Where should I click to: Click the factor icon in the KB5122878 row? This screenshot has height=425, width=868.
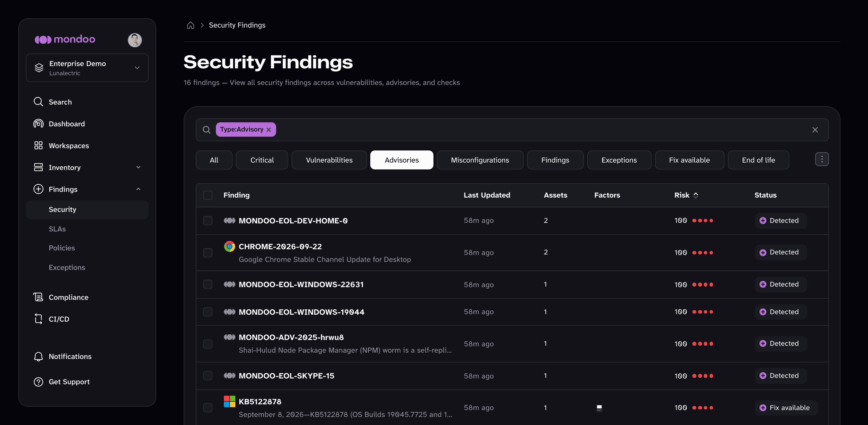(x=599, y=408)
